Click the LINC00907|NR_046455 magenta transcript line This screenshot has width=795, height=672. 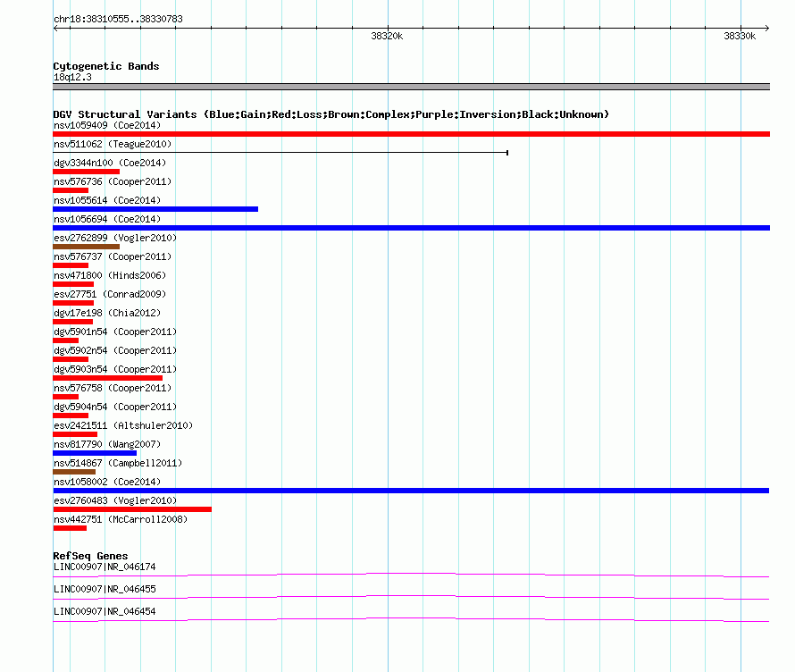click(411, 598)
